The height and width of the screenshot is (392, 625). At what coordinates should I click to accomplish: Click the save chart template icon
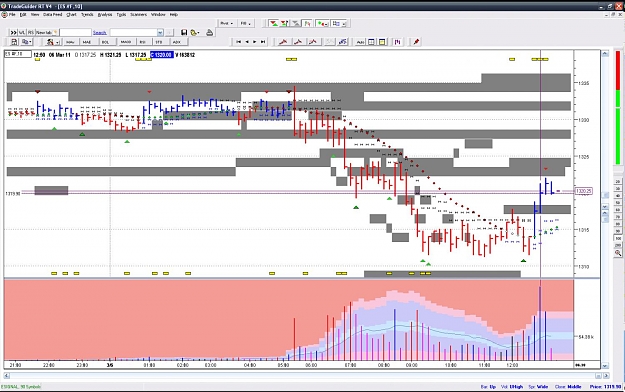click(x=14, y=42)
